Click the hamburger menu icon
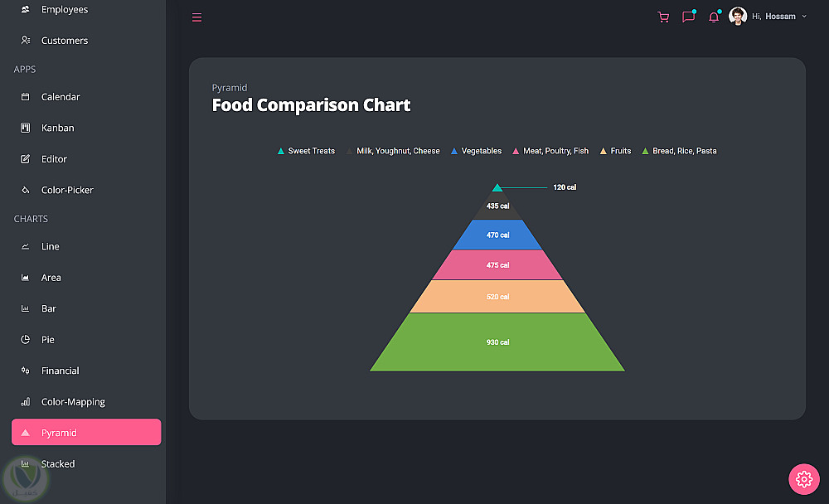The width and height of the screenshot is (829, 504). pos(196,17)
